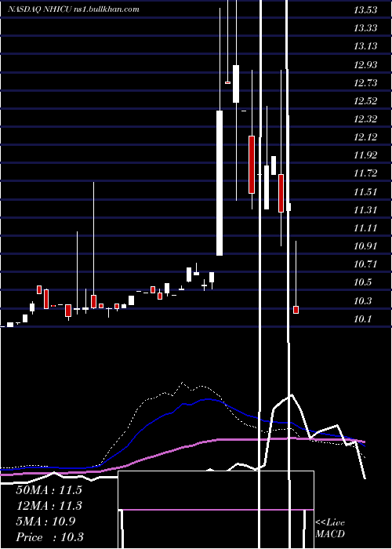Viewport: 392px width, 549px height.
Task: Click the 13.53 price axis label
Action: pos(365,10)
